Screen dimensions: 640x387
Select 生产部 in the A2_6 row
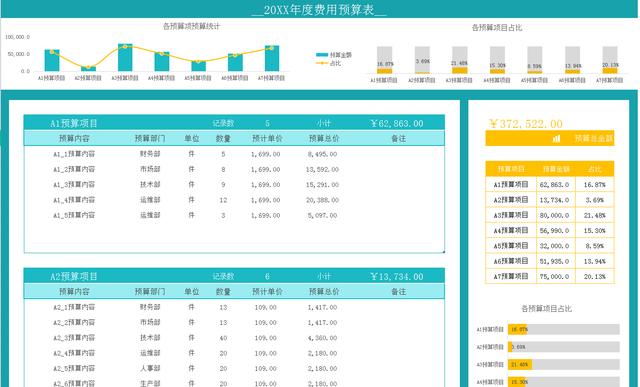150,383
